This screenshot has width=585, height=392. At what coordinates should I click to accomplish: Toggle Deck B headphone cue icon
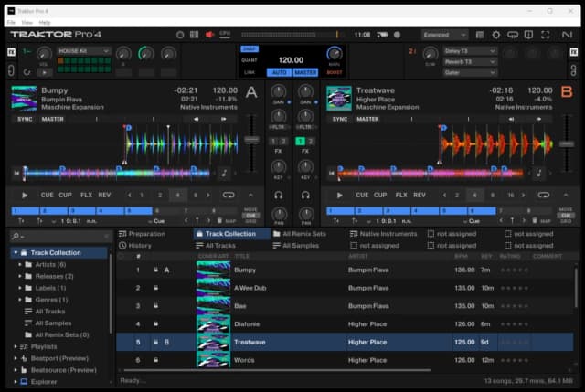pyautogui.click(x=305, y=195)
